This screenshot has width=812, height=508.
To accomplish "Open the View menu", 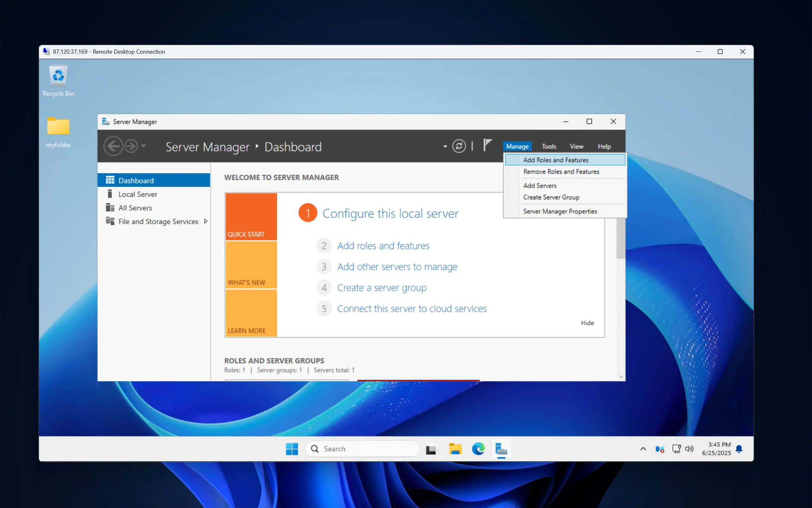I will [576, 146].
